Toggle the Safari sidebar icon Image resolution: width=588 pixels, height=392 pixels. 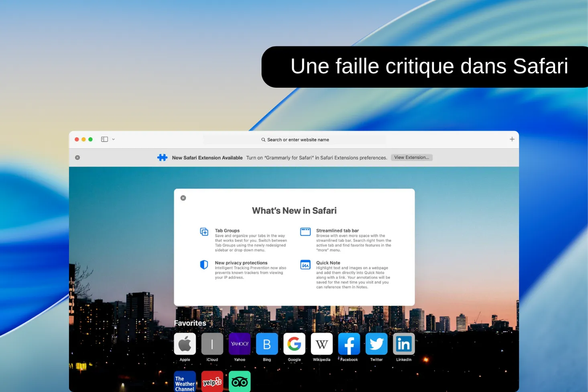pyautogui.click(x=104, y=139)
